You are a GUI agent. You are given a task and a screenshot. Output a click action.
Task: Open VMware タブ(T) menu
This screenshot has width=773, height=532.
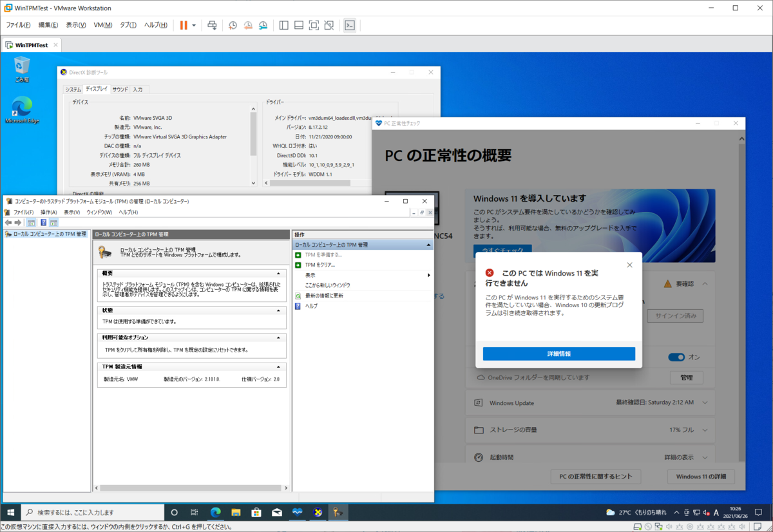128,25
